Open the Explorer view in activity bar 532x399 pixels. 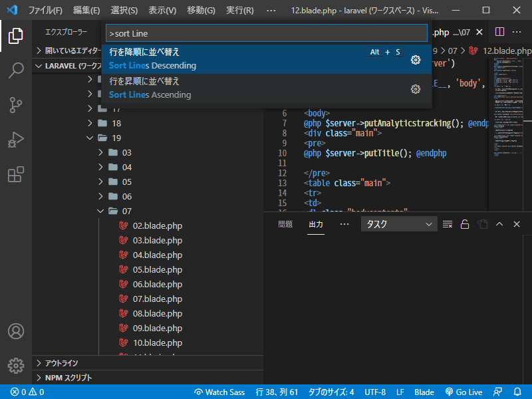tap(16, 36)
